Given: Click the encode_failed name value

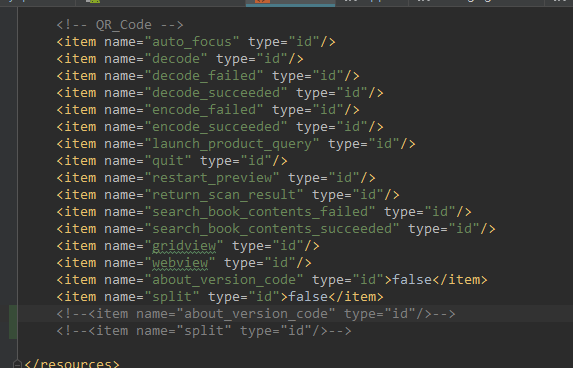Looking at the screenshot, I should click(x=204, y=110).
